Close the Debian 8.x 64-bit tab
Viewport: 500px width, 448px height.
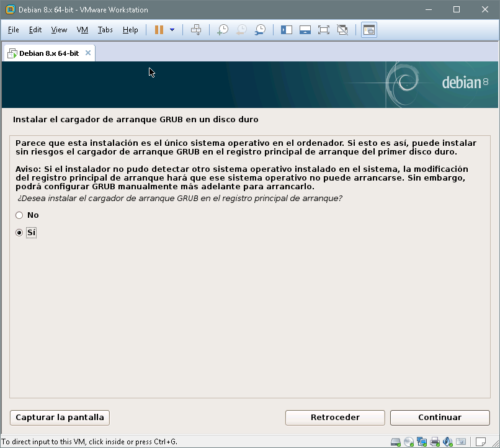click(88, 53)
